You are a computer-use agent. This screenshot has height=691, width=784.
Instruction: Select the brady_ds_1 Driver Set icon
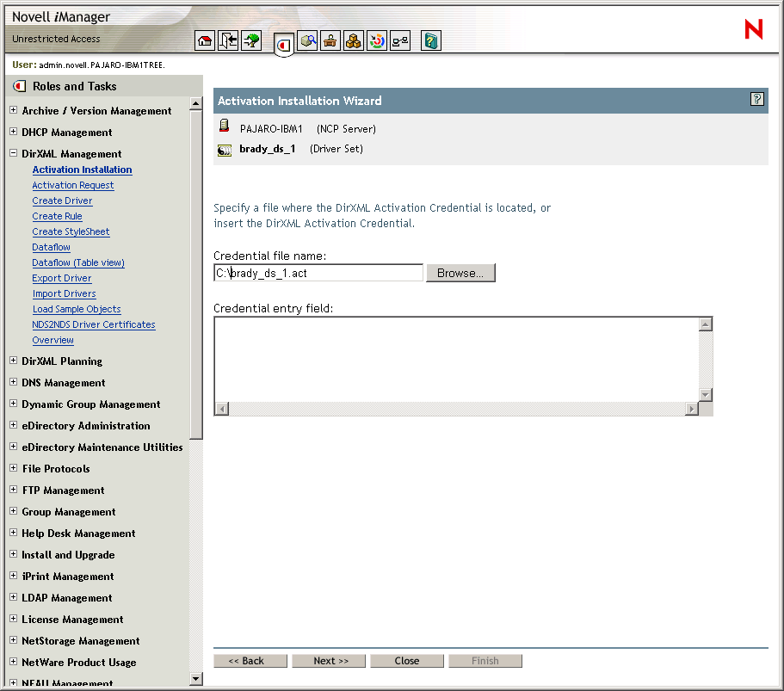[x=224, y=149]
